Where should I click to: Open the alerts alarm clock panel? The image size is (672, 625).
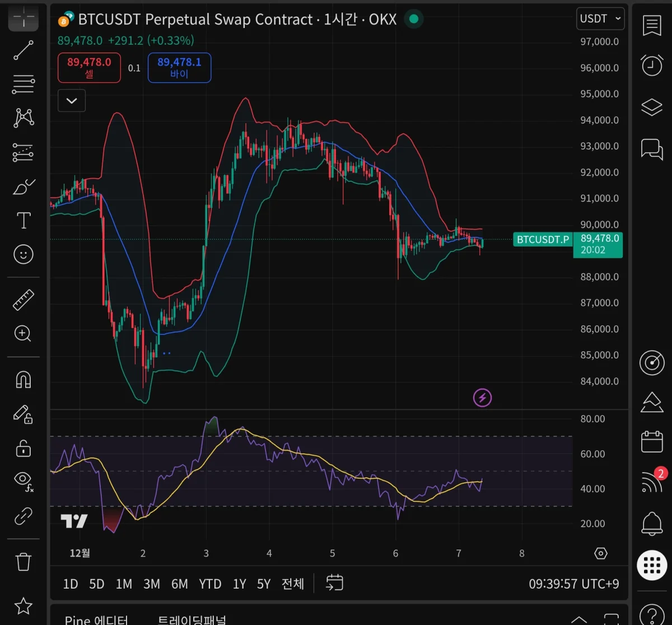652,65
